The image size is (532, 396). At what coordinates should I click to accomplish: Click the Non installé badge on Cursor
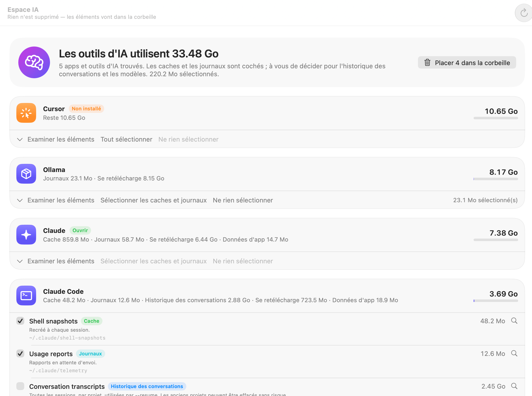[x=86, y=109]
